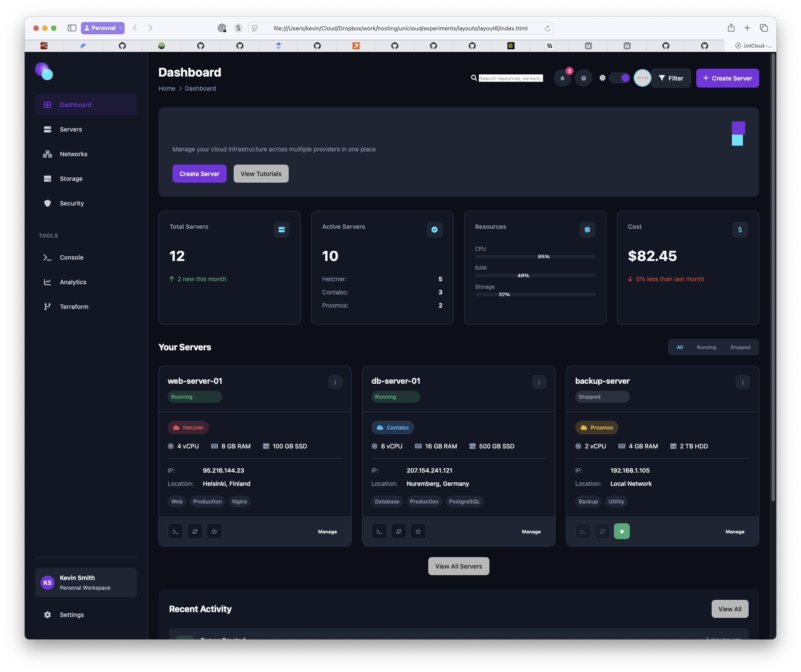This screenshot has width=801, height=672.
Task: Go to Analytics in the sidebar
Action: (73, 282)
